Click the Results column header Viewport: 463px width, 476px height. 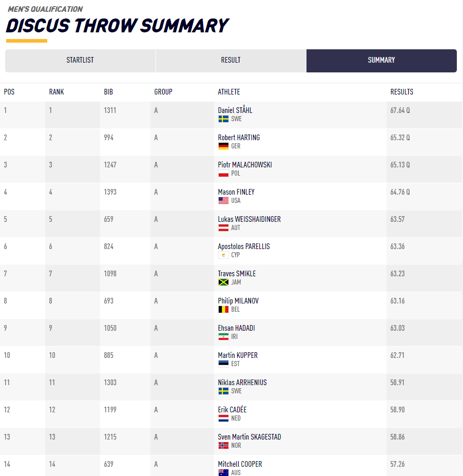(401, 92)
